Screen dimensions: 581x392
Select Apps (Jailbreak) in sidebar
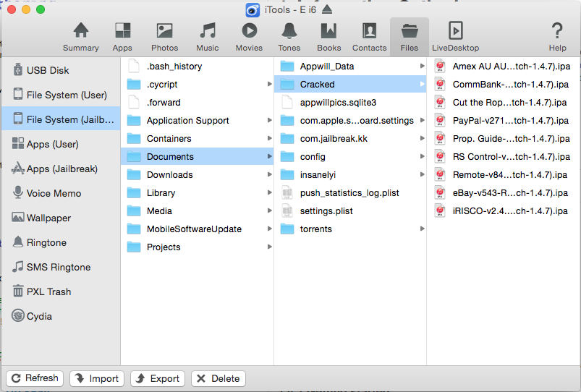61,169
